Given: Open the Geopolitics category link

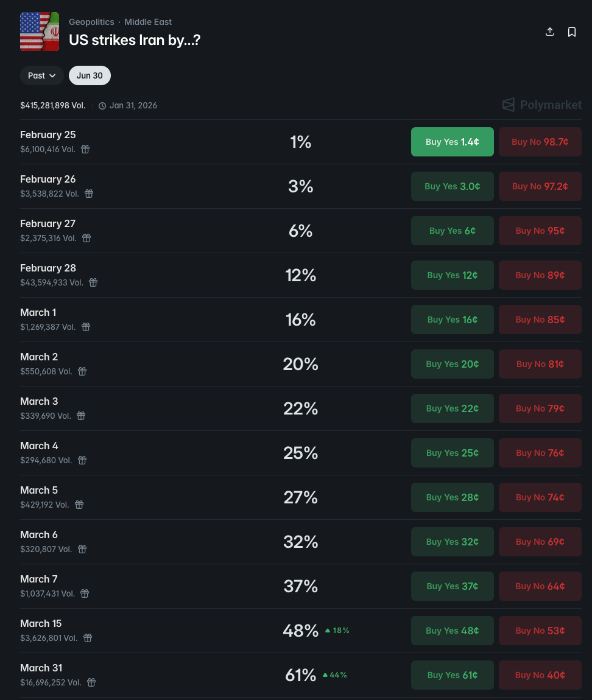Looking at the screenshot, I should pos(91,22).
